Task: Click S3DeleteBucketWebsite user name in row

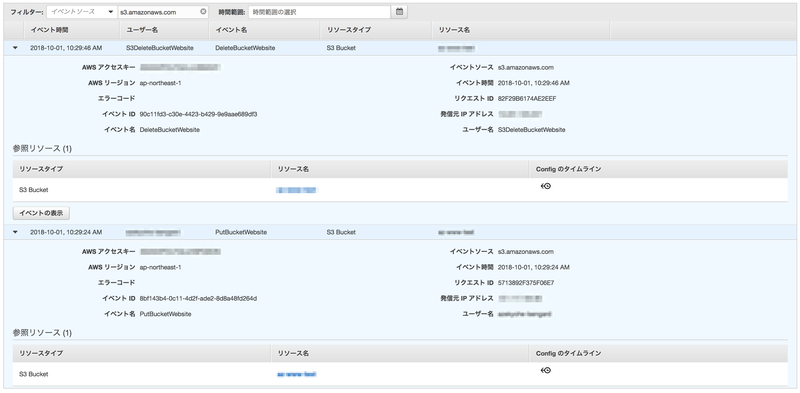Action: point(160,48)
